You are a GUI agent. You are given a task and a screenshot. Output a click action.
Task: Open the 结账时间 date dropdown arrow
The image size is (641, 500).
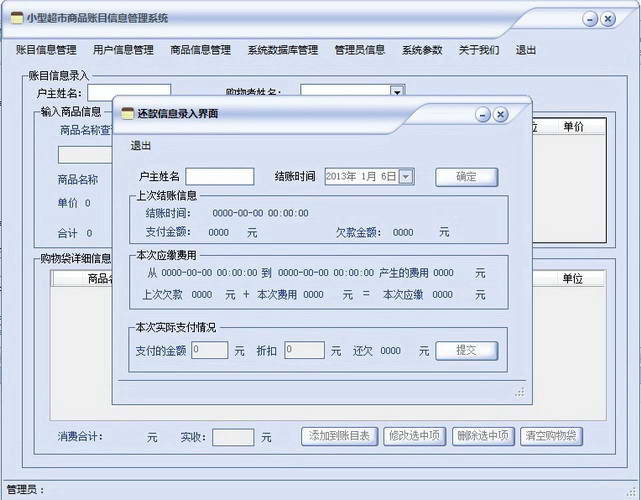[x=406, y=177]
